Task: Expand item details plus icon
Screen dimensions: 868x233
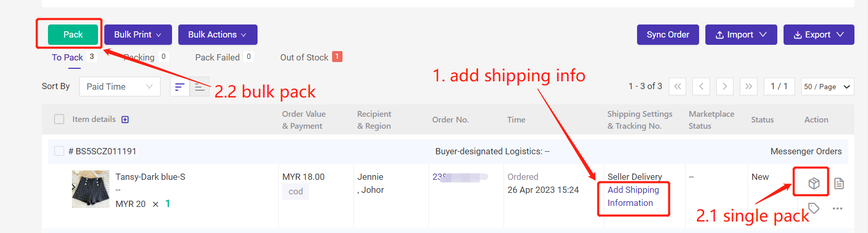Action: 125,119
